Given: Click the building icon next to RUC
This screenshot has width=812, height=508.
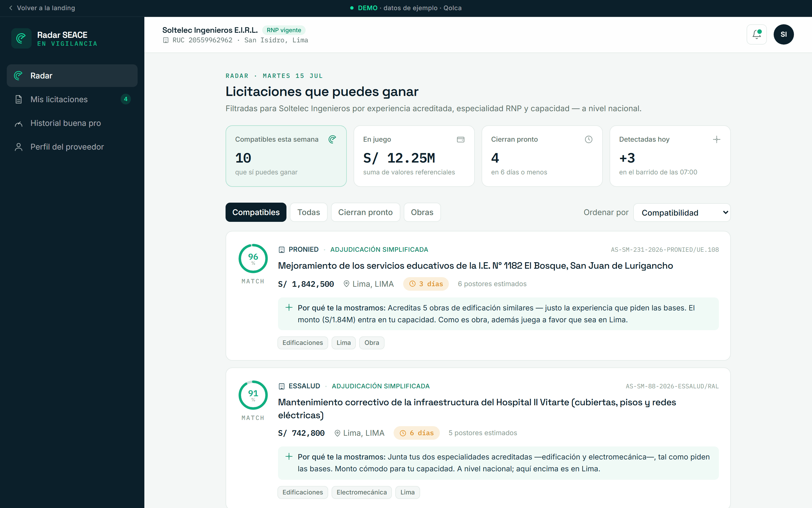Looking at the screenshot, I should coord(166,40).
